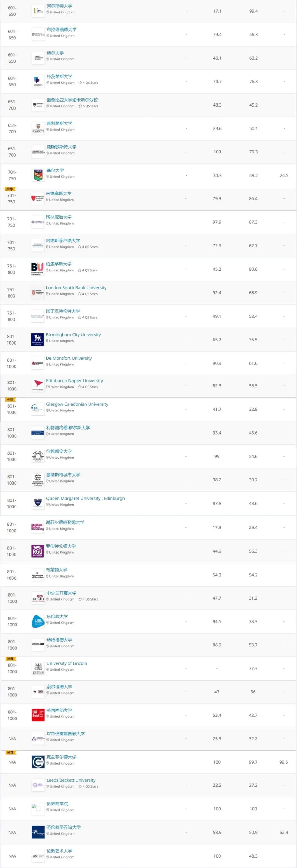The height and width of the screenshot is (868, 297).
Task: Click 5 QS Stars badge for Northumbria
Action: point(89,106)
